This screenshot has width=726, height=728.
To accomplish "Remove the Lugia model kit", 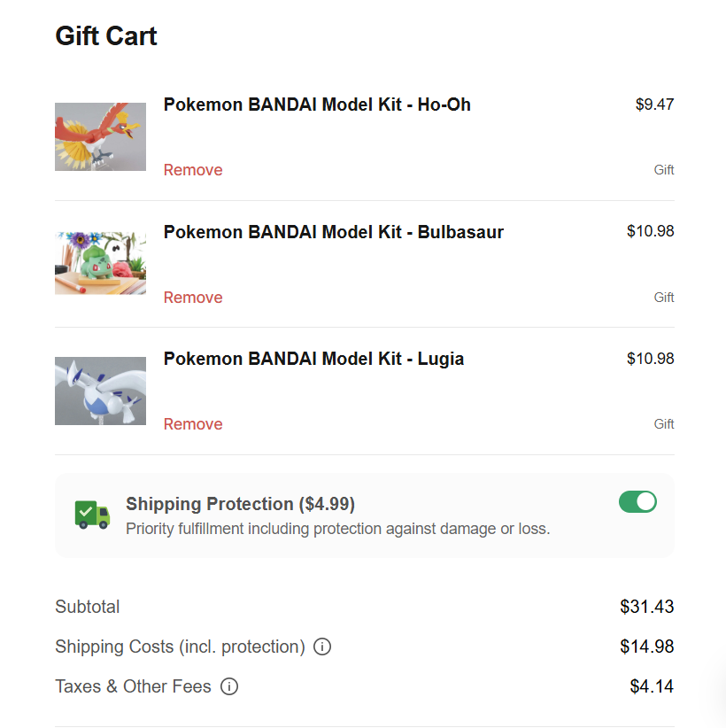I will (x=193, y=424).
